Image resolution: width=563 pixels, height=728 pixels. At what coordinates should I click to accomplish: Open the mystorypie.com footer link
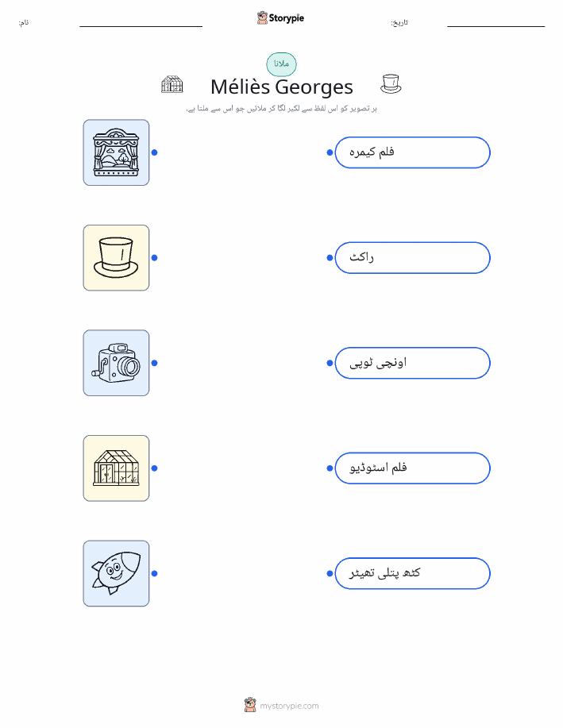click(x=289, y=706)
